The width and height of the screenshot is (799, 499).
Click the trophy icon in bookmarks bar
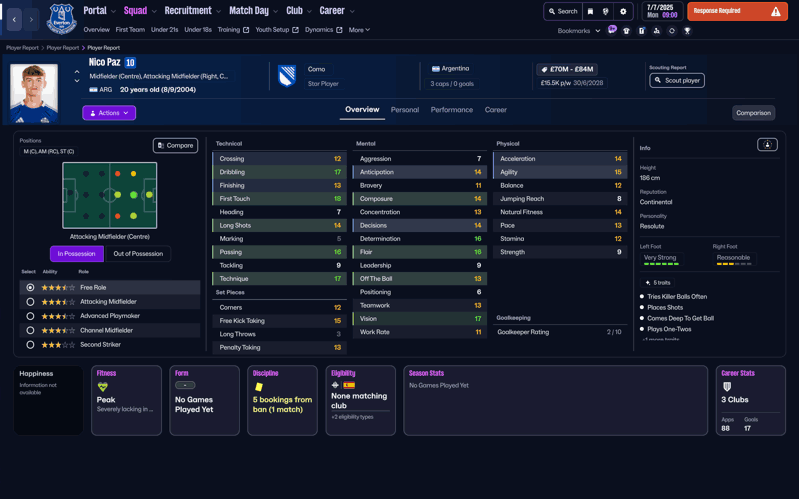click(x=687, y=31)
